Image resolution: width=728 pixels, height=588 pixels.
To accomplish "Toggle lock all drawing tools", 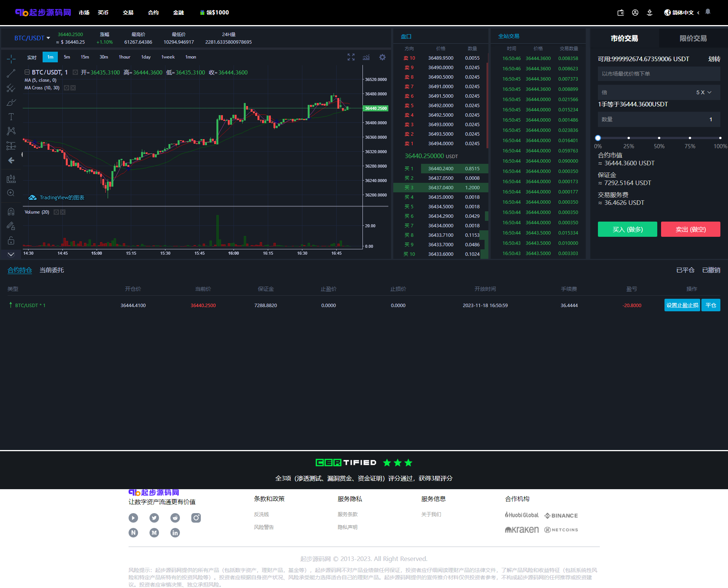I will point(11,241).
